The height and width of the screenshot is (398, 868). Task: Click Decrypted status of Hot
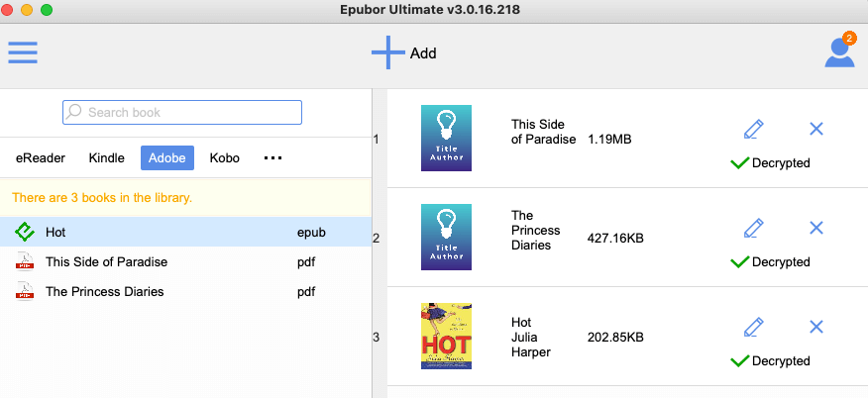point(771,361)
